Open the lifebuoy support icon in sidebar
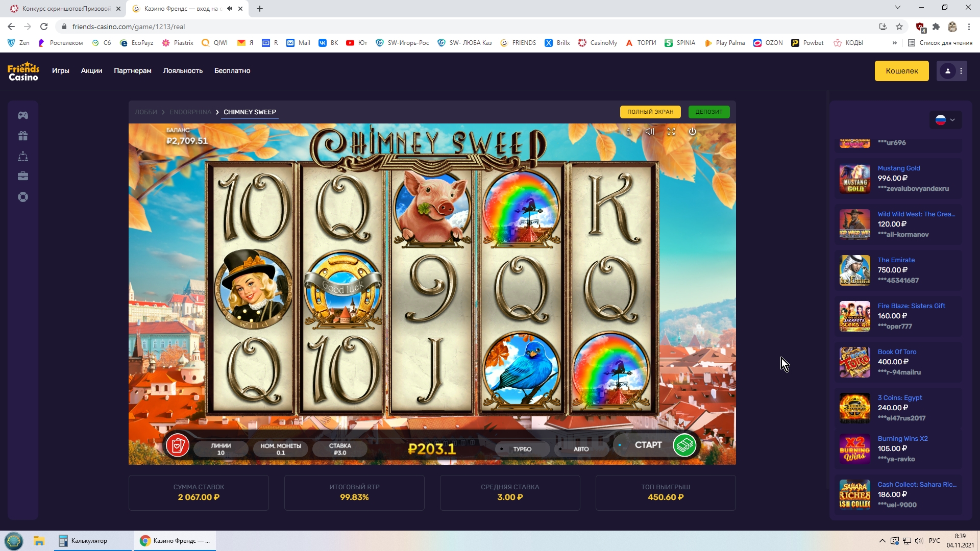This screenshot has width=980, height=551. [x=23, y=197]
